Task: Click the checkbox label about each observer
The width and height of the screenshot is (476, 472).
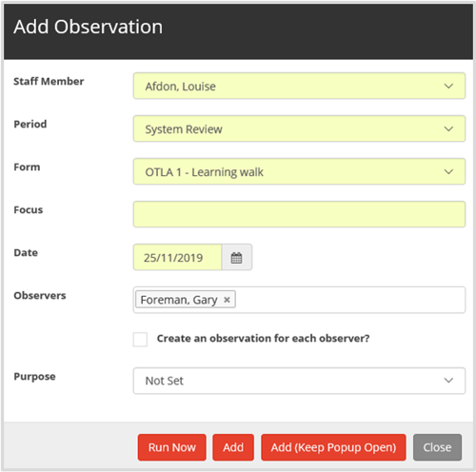Action: click(264, 339)
